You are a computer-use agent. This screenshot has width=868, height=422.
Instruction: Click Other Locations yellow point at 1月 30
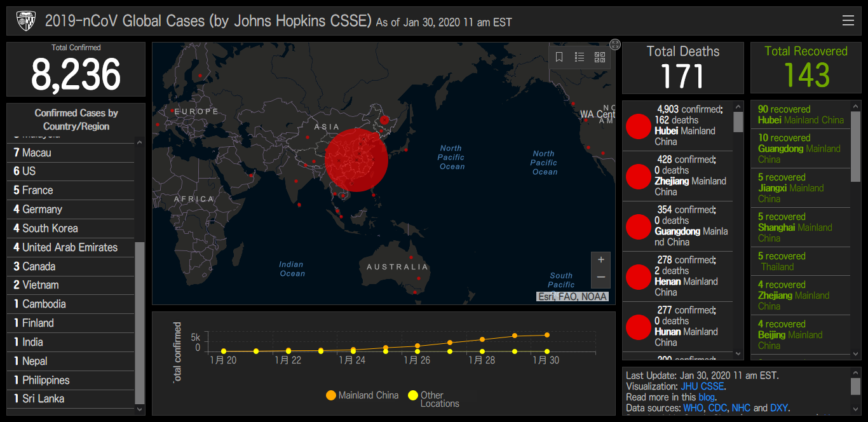pyautogui.click(x=546, y=351)
